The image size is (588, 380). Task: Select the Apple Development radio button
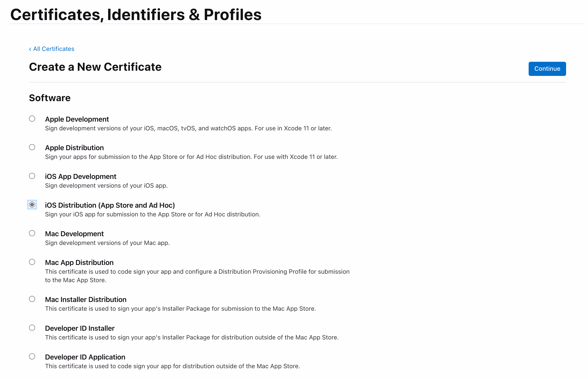tap(32, 119)
